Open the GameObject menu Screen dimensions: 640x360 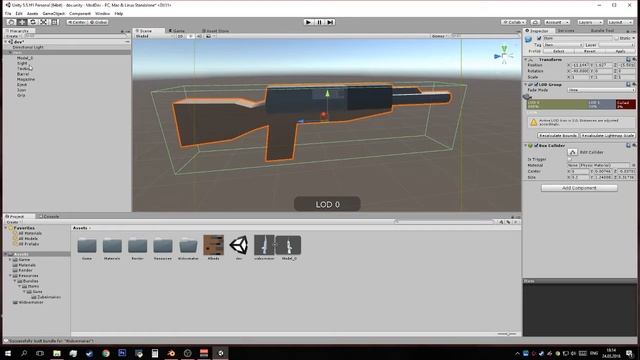(x=53, y=13)
